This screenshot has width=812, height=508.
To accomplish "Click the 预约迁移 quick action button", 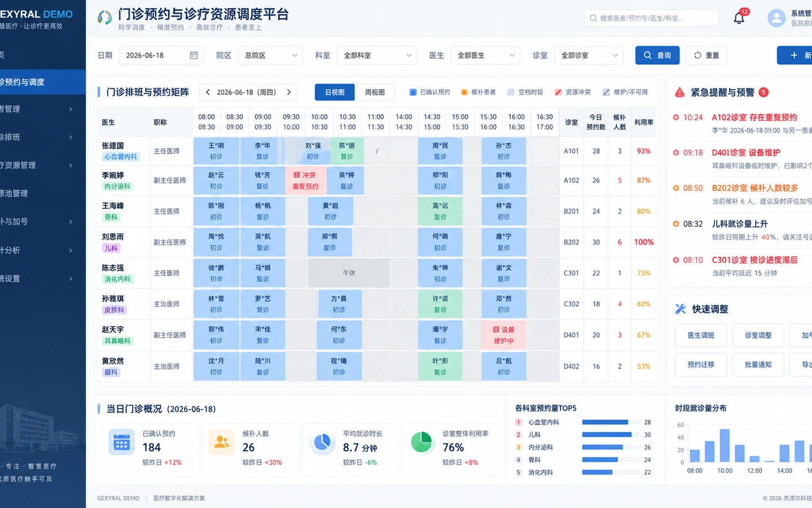I will (701, 365).
